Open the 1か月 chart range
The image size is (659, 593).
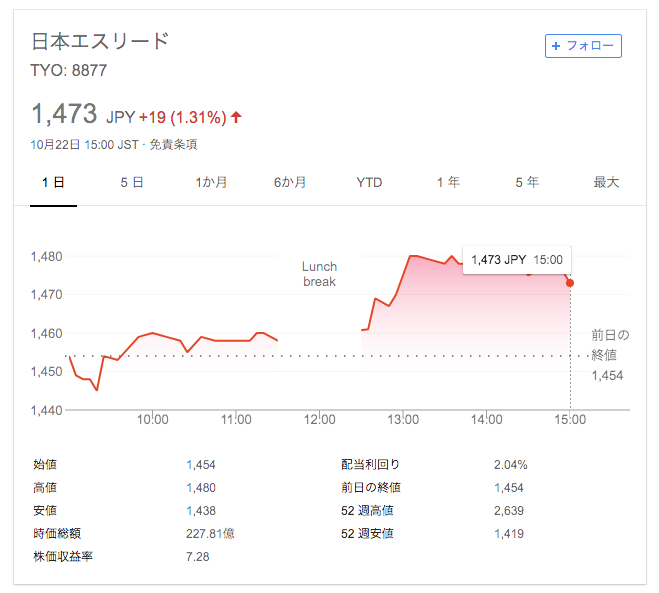(x=211, y=182)
